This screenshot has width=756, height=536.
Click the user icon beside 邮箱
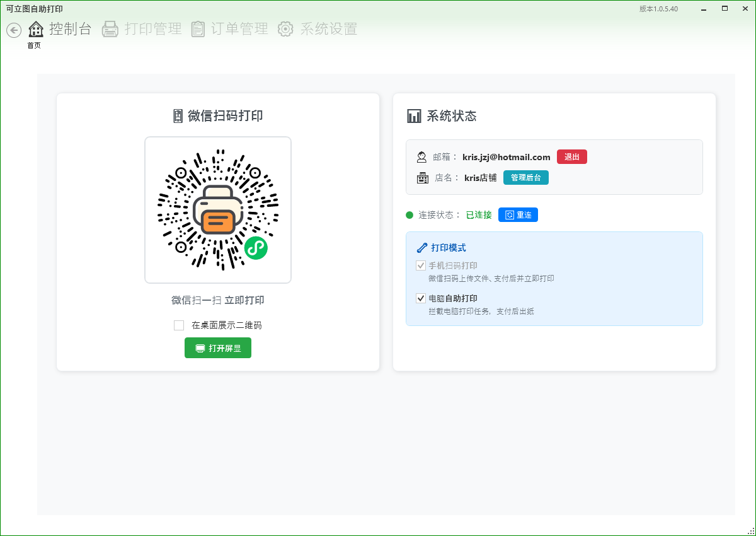coord(421,157)
